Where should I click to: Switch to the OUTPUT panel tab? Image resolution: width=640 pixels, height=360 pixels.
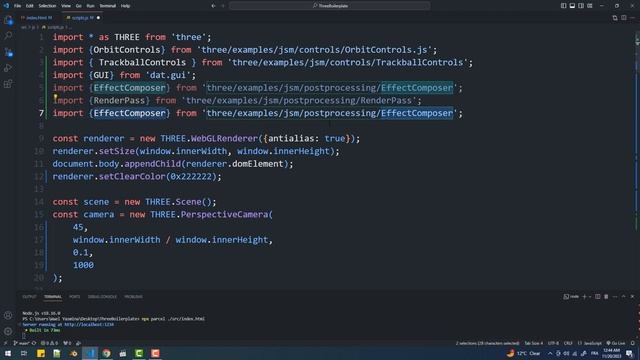click(x=29, y=297)
